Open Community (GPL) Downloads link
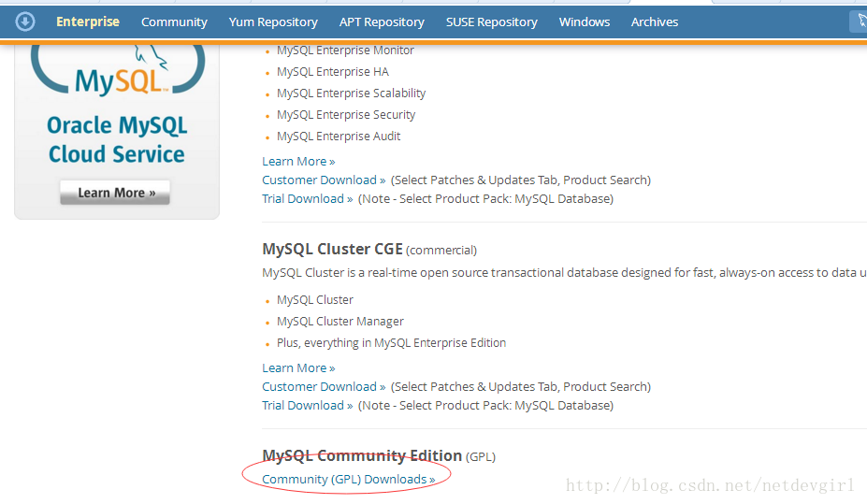 point(348,479)
